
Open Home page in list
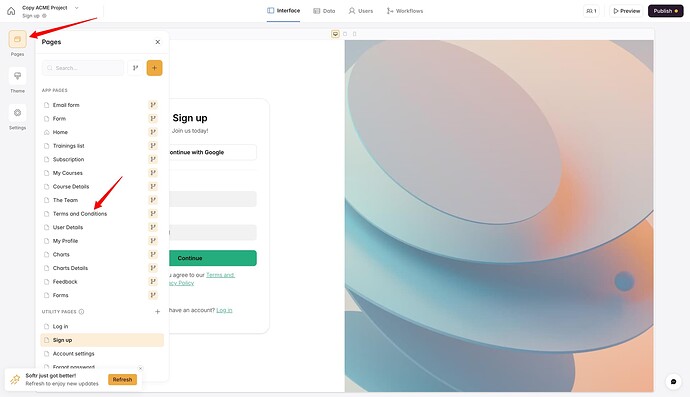point(60,132)
